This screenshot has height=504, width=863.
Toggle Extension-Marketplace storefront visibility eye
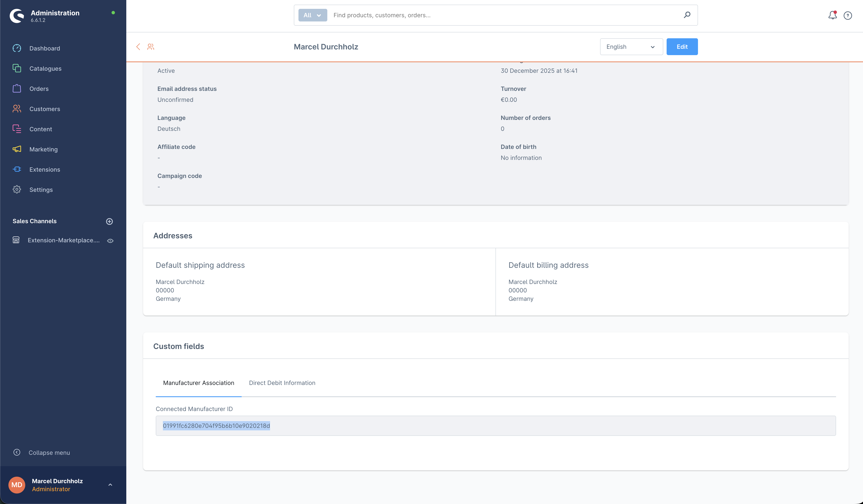110,241
